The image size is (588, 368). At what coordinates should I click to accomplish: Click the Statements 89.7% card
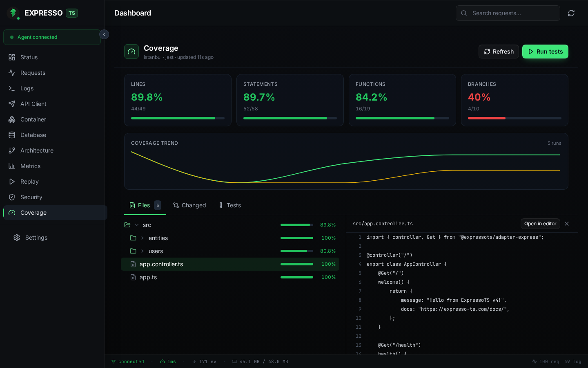290,100
